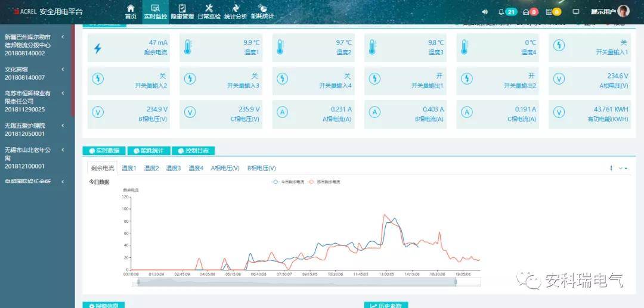The width and height of the screenshot is (644, 308).
Task: Toggle 昨日剩余电流 legend series
Action: click(324, 181)
